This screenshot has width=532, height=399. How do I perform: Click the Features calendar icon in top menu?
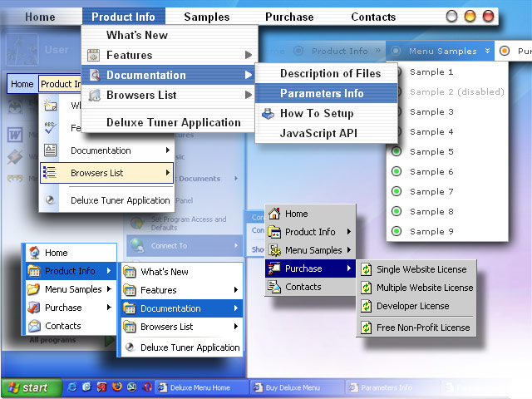coord(94,55)
